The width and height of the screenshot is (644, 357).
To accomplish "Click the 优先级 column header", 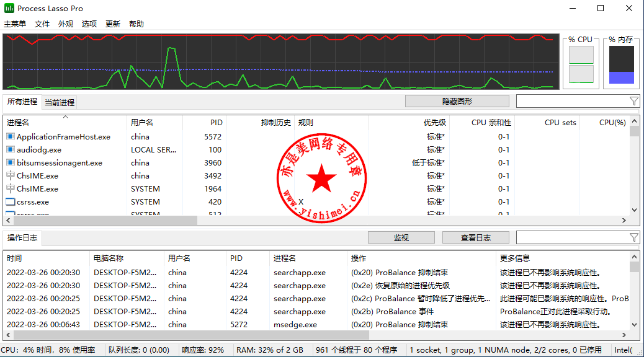I will tap(409, 122).
